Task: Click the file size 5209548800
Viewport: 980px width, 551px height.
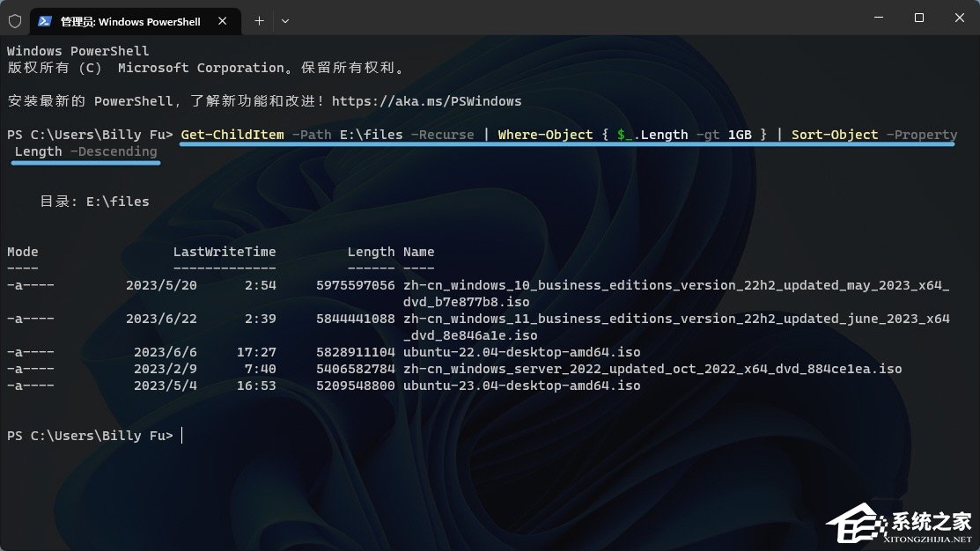Action: point(355,386)
